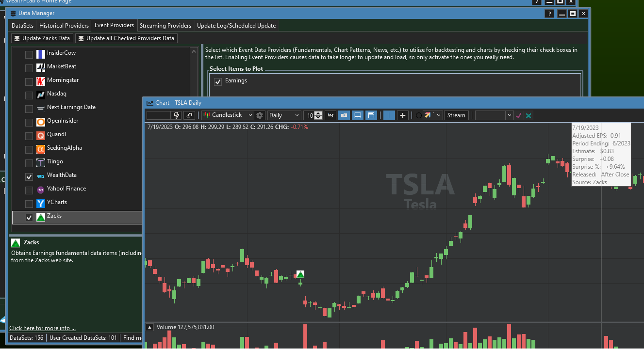Enable the Next Earnings Date checkbox

click(29, 109)
